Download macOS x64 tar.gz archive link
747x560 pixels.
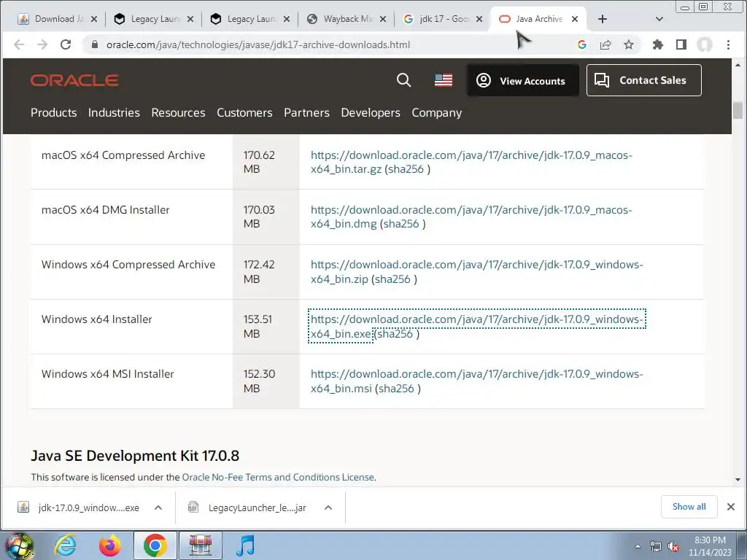(x=471, y=162)
